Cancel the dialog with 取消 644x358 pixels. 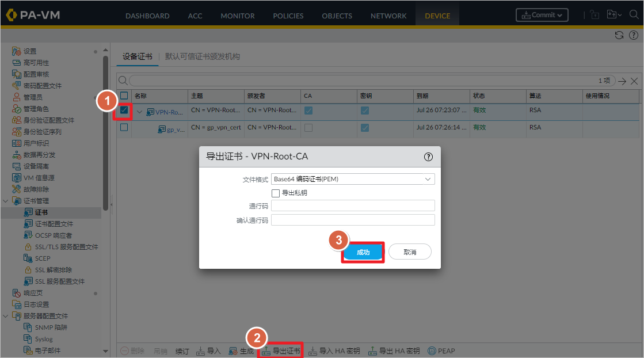pos(410,252)
